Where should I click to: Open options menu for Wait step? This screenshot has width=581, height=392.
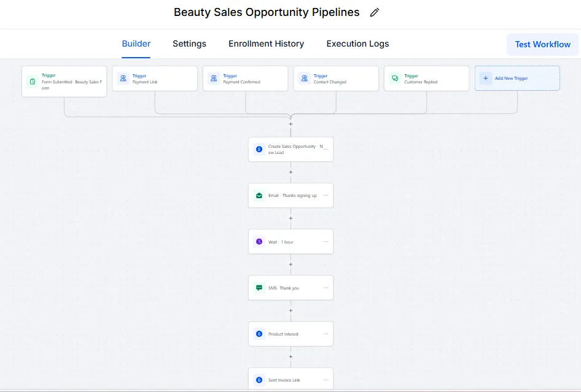326,241
